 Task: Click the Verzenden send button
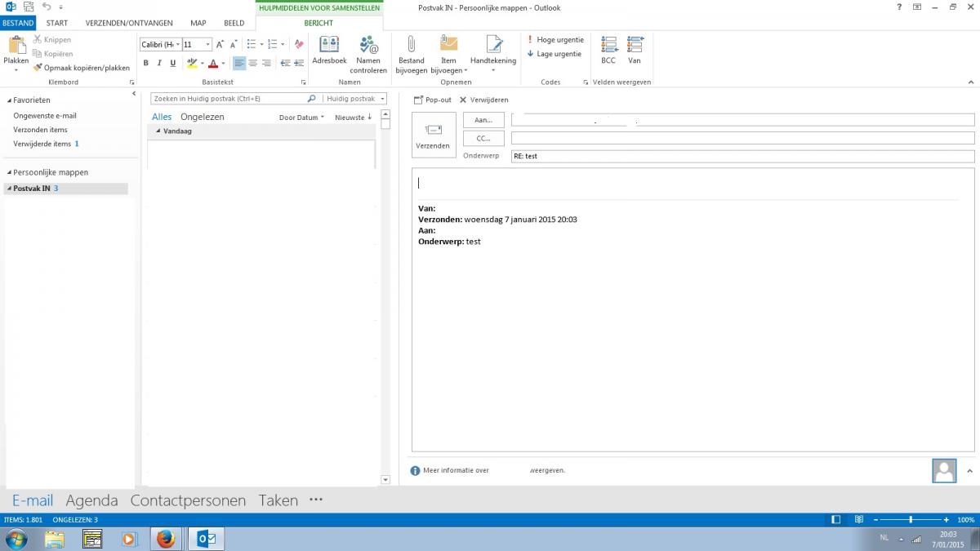point(433,136)
